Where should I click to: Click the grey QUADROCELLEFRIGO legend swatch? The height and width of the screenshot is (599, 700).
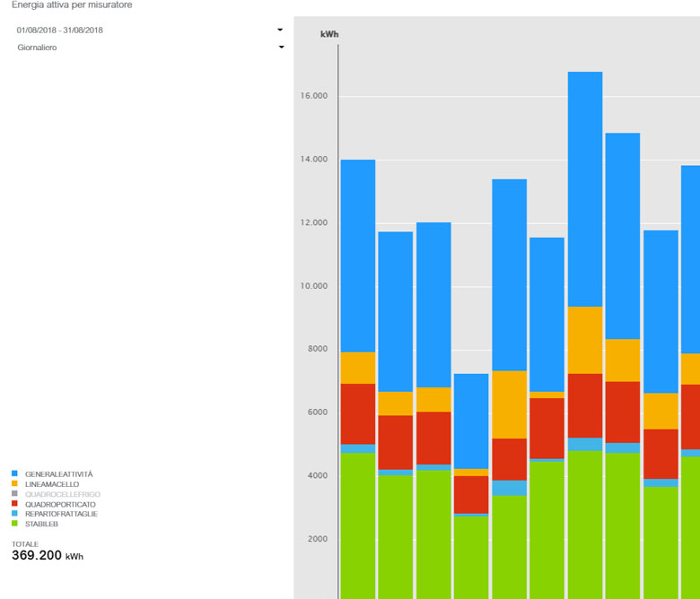click(14, 493)
